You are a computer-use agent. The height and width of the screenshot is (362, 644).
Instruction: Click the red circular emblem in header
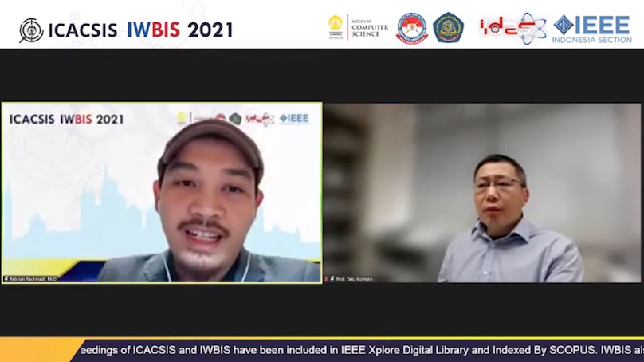click(411, 28)
